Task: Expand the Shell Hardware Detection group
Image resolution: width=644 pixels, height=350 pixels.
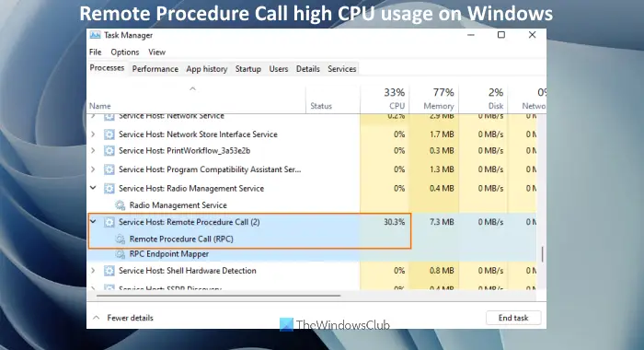Action: coord(93,271)
